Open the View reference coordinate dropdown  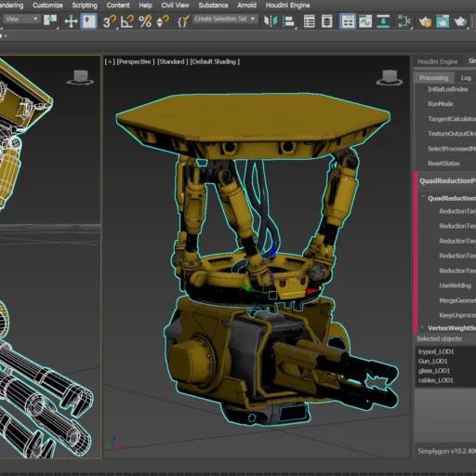click(21, 20)
